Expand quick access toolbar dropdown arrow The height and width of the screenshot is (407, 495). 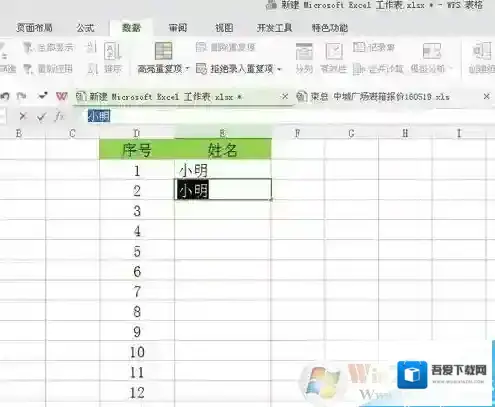[x=43, y=96]
